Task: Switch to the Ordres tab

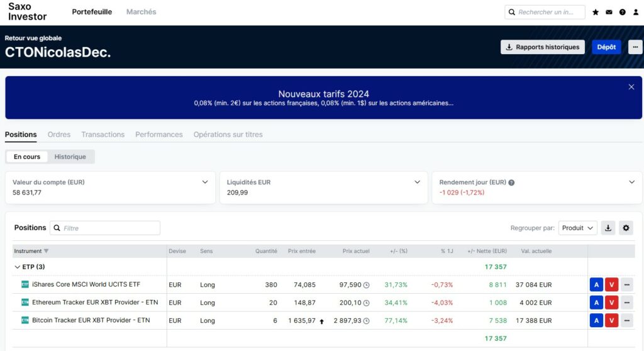Action: click(59, 135)
